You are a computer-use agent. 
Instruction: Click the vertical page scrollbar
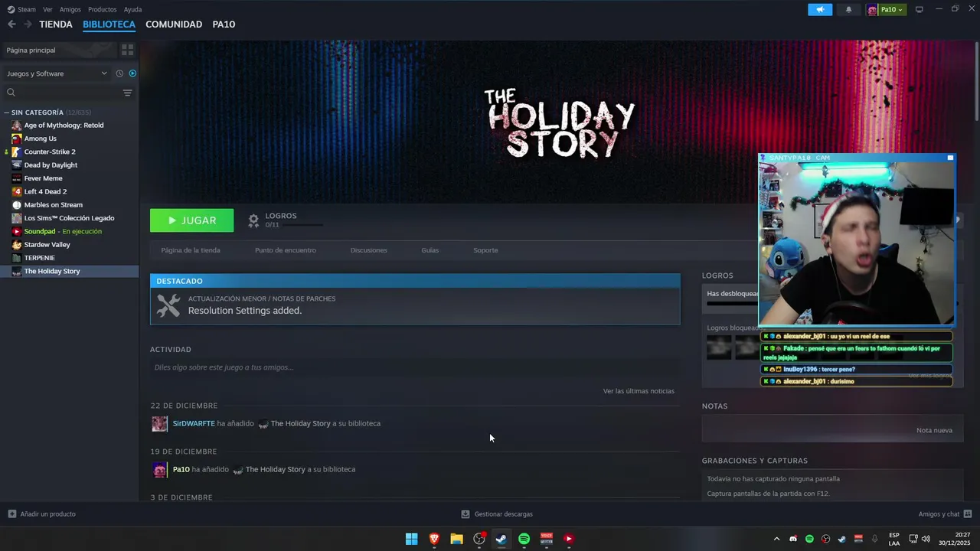coord(977,80)
